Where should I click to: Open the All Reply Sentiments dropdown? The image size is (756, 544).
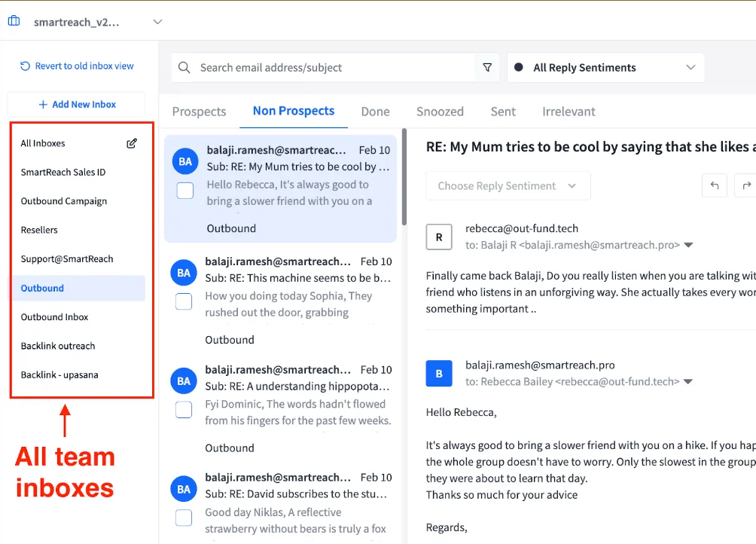(605, 68)
